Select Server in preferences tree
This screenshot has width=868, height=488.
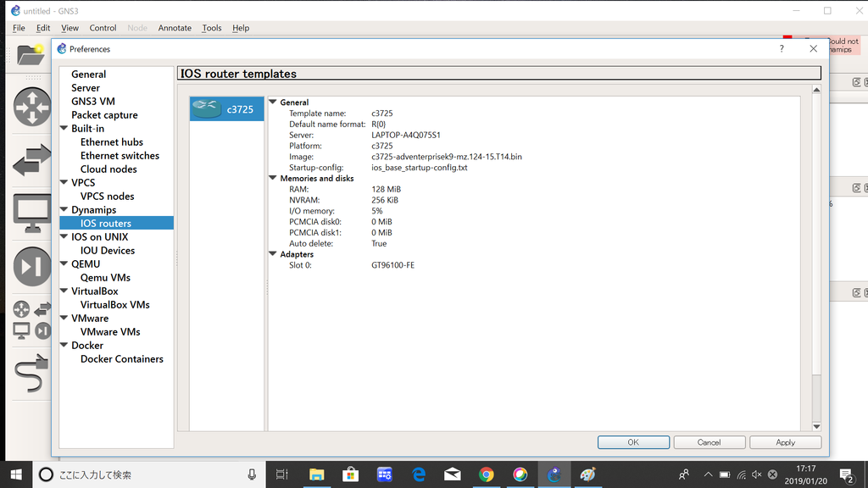[86, 88]
